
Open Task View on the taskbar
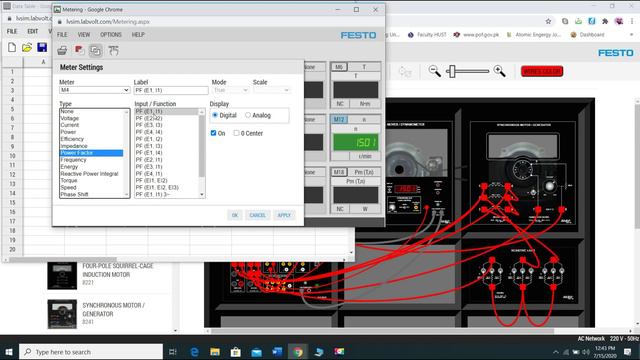172,351
